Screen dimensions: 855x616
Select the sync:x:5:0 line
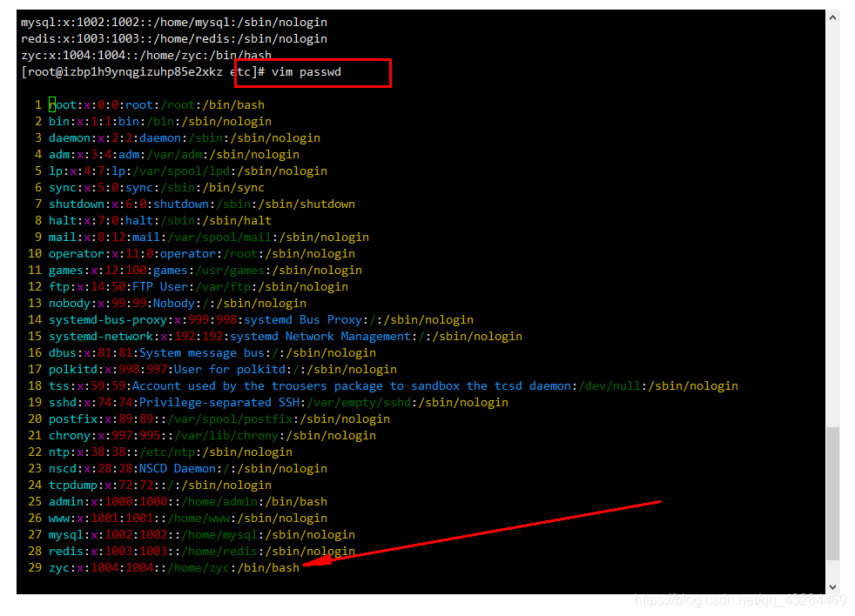coord(157,188)
